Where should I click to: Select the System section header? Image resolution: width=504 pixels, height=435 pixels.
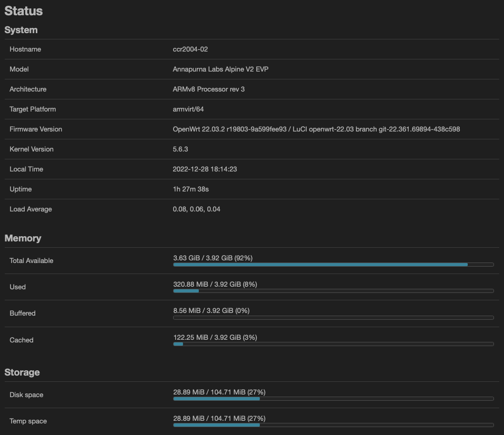21,30
